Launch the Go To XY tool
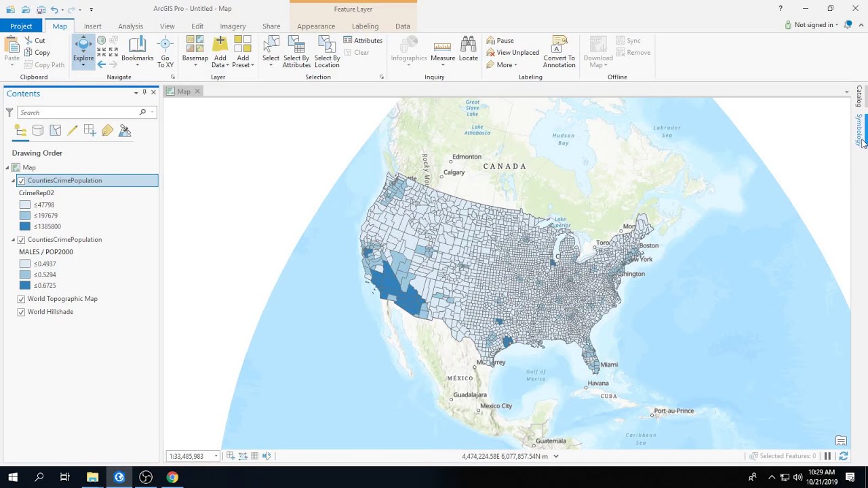This screenshot has height=488, width=868. (165, 52)
